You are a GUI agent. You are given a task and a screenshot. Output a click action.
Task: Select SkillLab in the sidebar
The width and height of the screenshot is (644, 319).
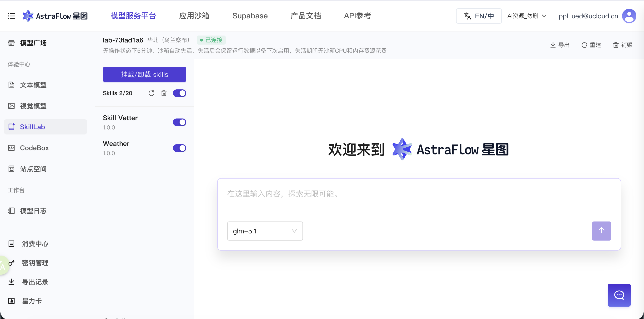(x=45, y=127)
